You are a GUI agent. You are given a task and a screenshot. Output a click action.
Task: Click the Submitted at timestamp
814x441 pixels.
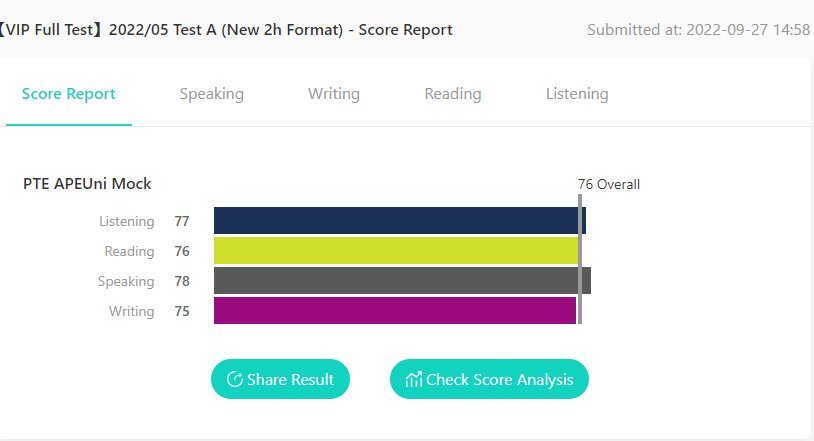pyautogui.click(x=698, y=30)
